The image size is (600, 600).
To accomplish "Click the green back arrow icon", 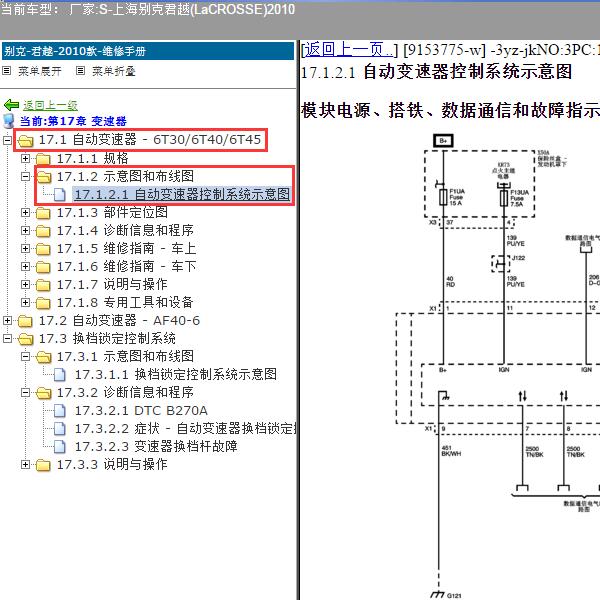I will (x=11, y=105).
